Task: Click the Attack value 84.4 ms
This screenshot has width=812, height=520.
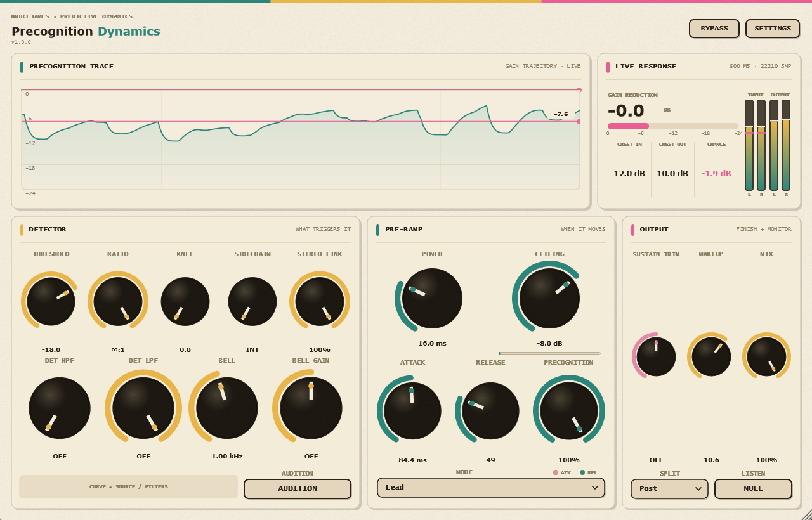Action: 412,460
